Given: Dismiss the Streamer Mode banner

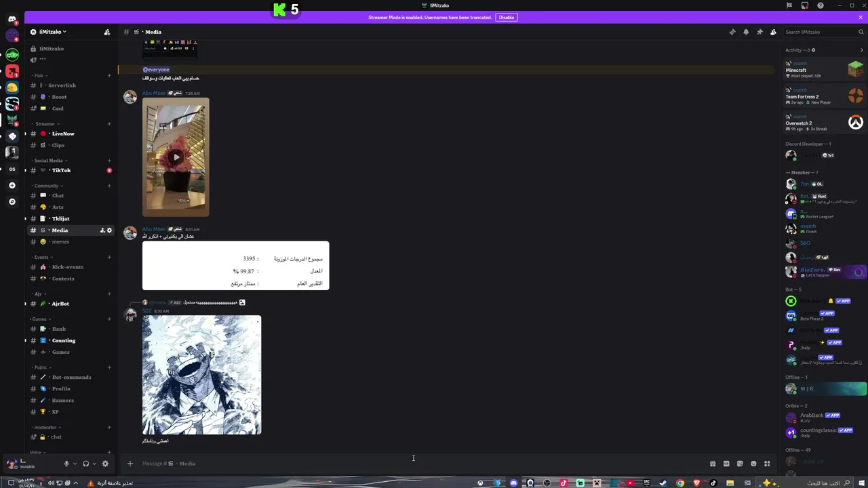Looking at the screenshot, I should pos(861,17).
